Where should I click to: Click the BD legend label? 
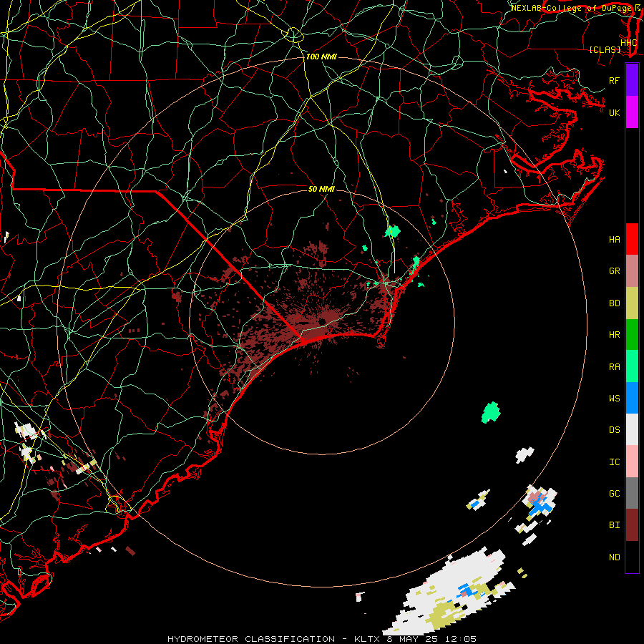[614, 303]
